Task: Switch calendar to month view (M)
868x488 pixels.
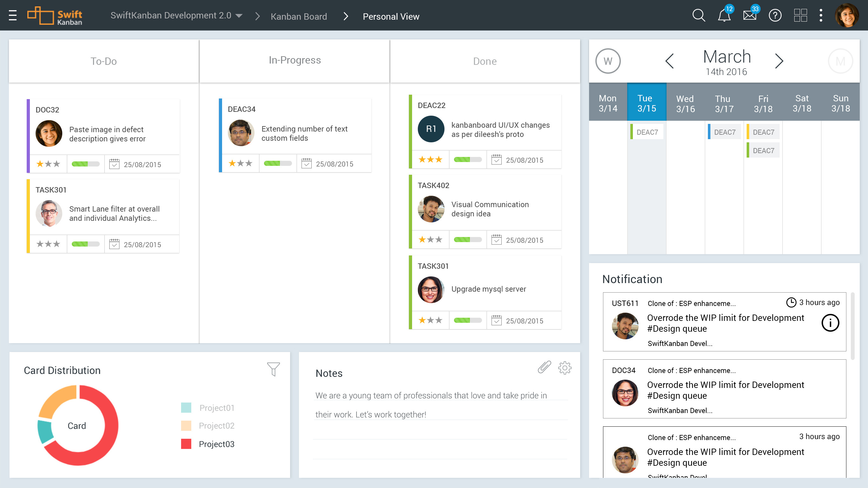Action: (840, 61)
